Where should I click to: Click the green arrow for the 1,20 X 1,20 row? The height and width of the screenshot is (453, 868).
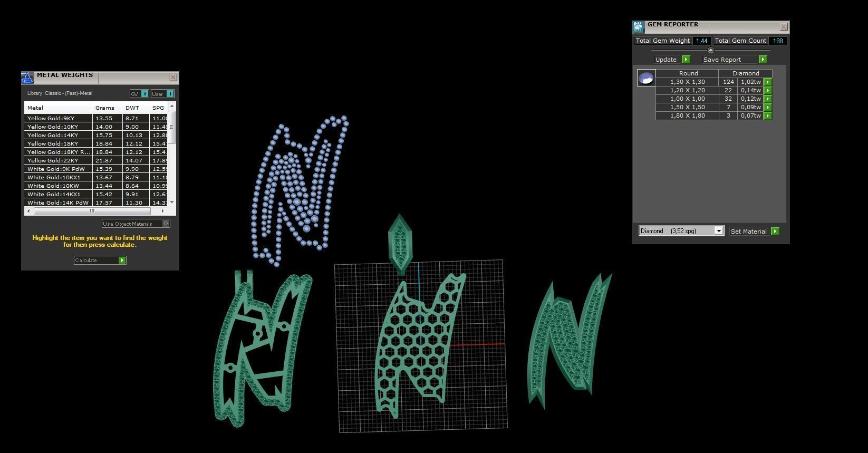coord(768,90)
